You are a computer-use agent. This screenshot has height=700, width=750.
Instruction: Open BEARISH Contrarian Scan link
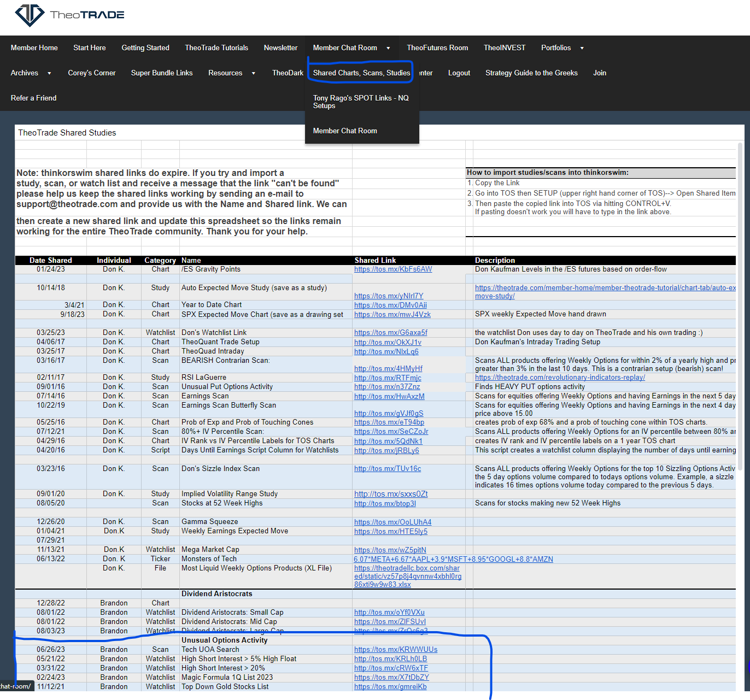click(x=388, y=369)
